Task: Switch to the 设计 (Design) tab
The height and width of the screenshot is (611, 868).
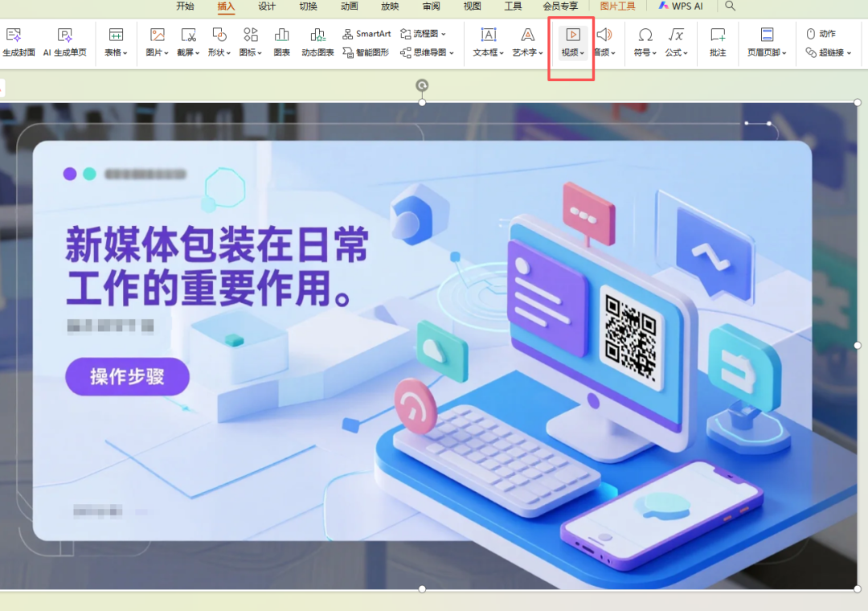Action: (267, 6)
